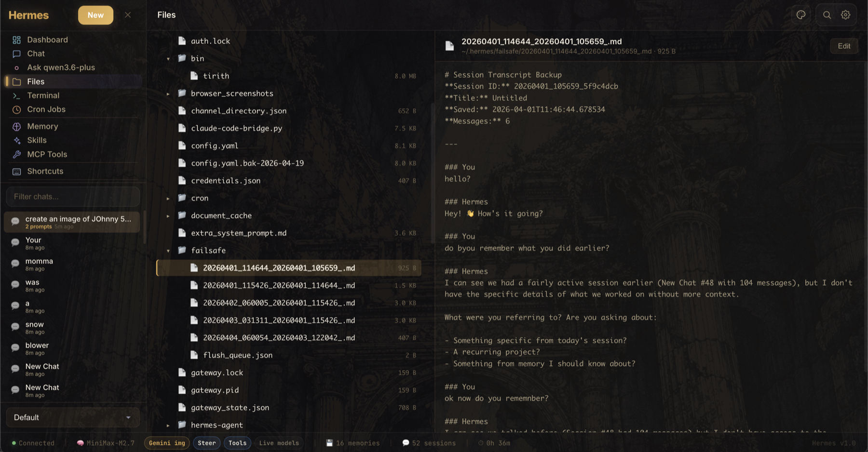Image resolution: width=868 pixels, height=452 pixels.
Task: Toggle Live models in status bar
Action: [x=279, y=443]
